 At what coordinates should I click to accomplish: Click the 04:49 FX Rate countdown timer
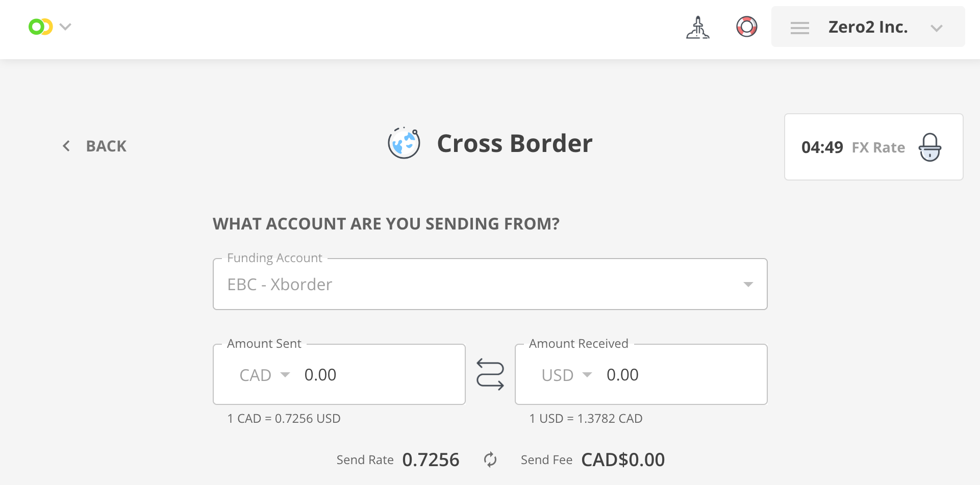[x=823, y=147]
